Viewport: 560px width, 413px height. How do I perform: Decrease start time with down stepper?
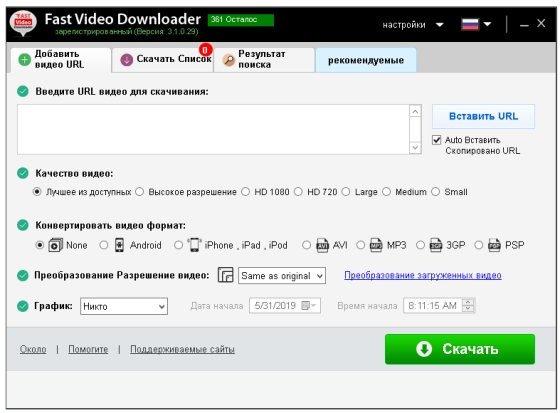click(469, 309)
